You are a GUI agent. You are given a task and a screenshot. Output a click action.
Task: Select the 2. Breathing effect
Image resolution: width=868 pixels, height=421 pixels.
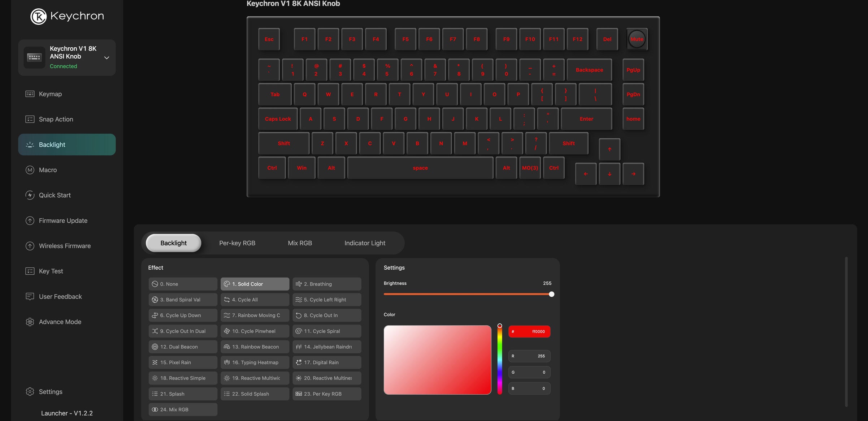(x=326, y=284)
